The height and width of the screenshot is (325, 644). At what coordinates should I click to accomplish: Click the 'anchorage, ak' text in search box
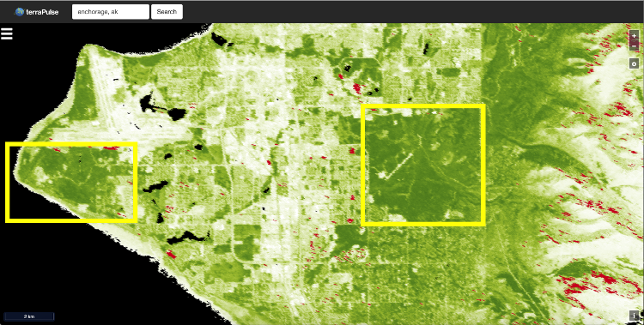tap(98, 12)
